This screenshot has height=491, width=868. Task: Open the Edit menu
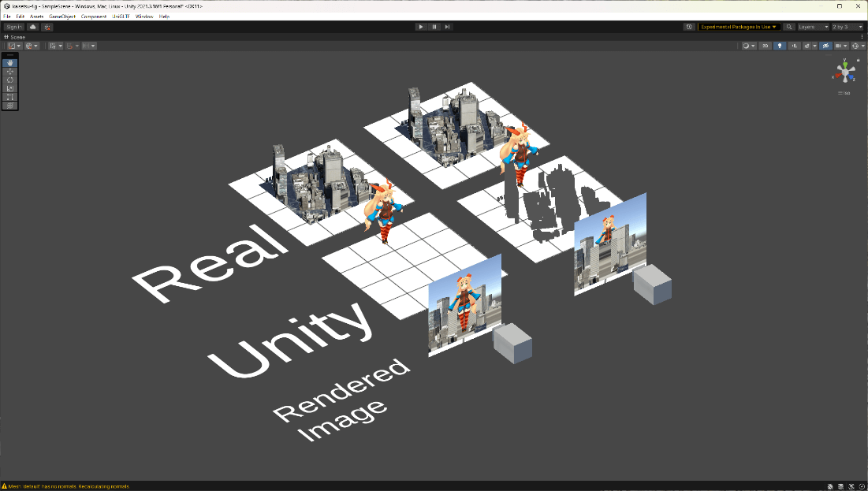[20, 17]
